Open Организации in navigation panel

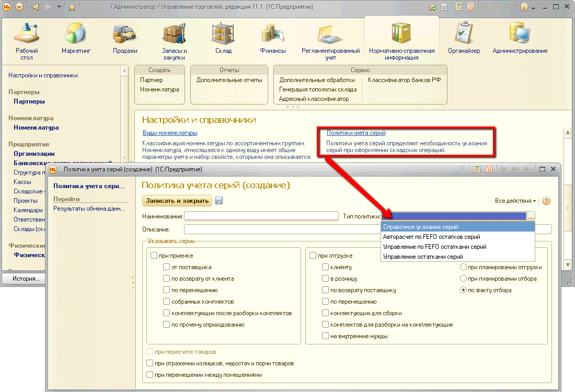[x=34, y=154]
